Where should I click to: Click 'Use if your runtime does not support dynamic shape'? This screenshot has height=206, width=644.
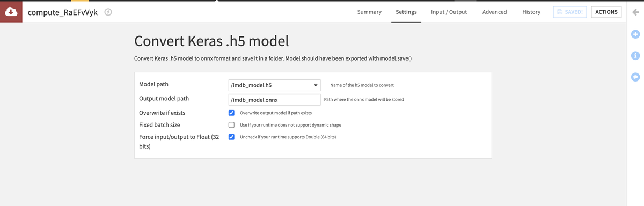[290, 125]
